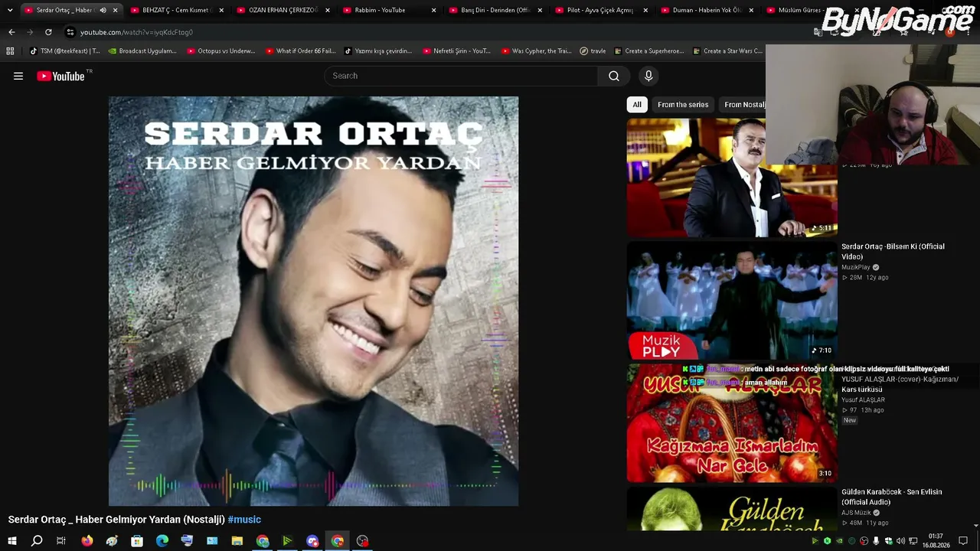
Task: Open the Octopus vs Underw... bookmark
Action: coord(220,51)
